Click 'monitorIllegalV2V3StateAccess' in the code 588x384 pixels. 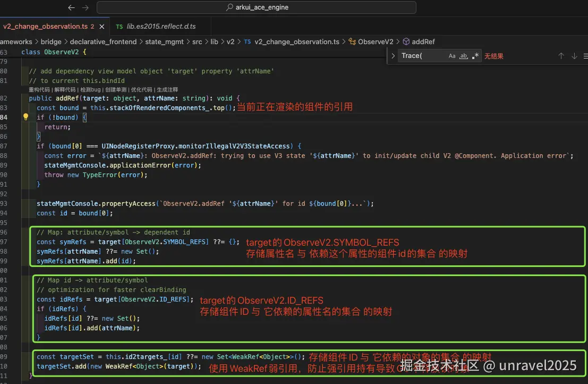234,146
